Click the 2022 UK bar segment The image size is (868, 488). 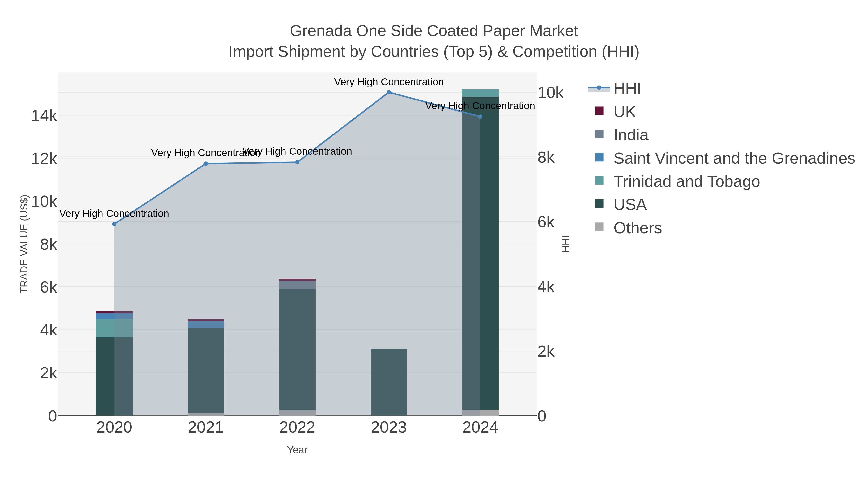click(297, 280)
